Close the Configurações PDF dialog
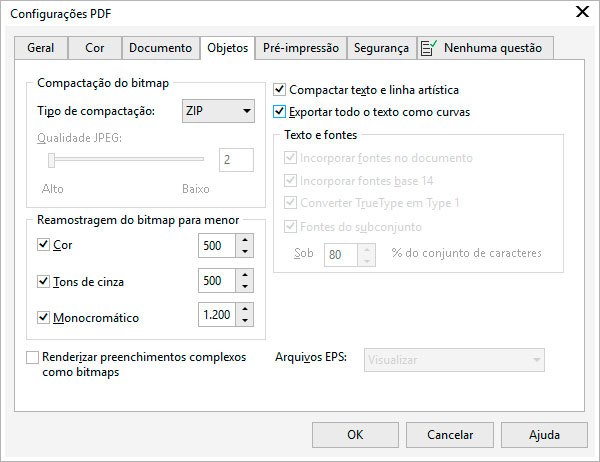Screen dimensions: 600x462 coord(582,11)
